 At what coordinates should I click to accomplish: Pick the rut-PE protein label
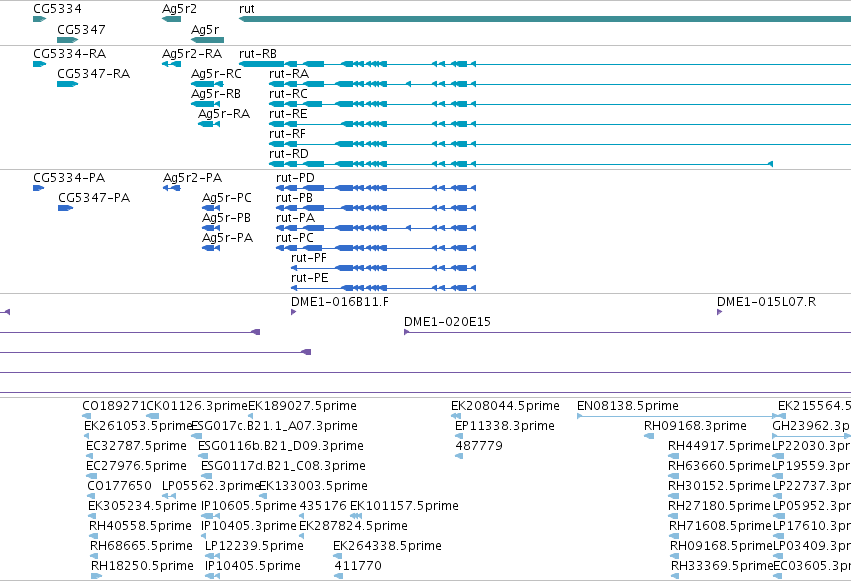click(309, 278)
